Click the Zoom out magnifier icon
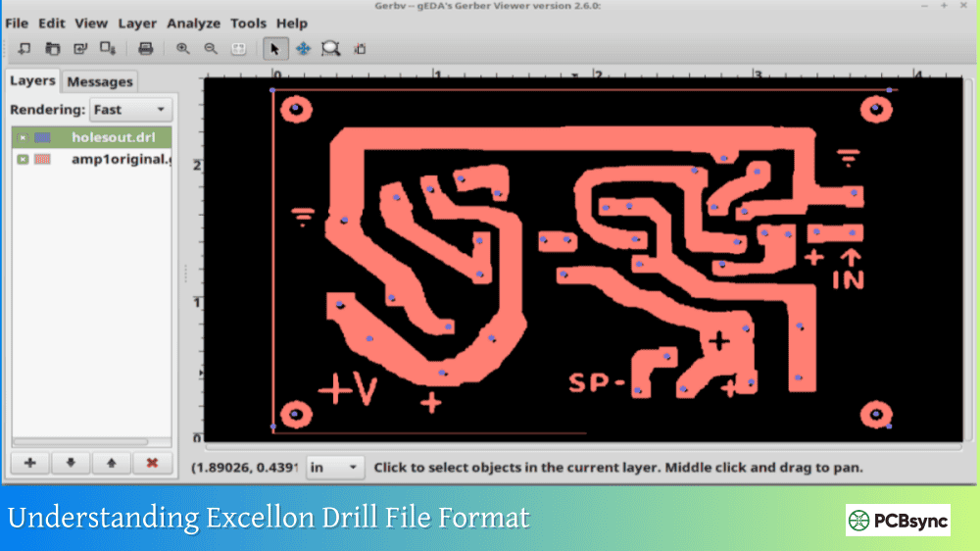The height and width of the screenshot is (551, 980). tap(211, 48)
